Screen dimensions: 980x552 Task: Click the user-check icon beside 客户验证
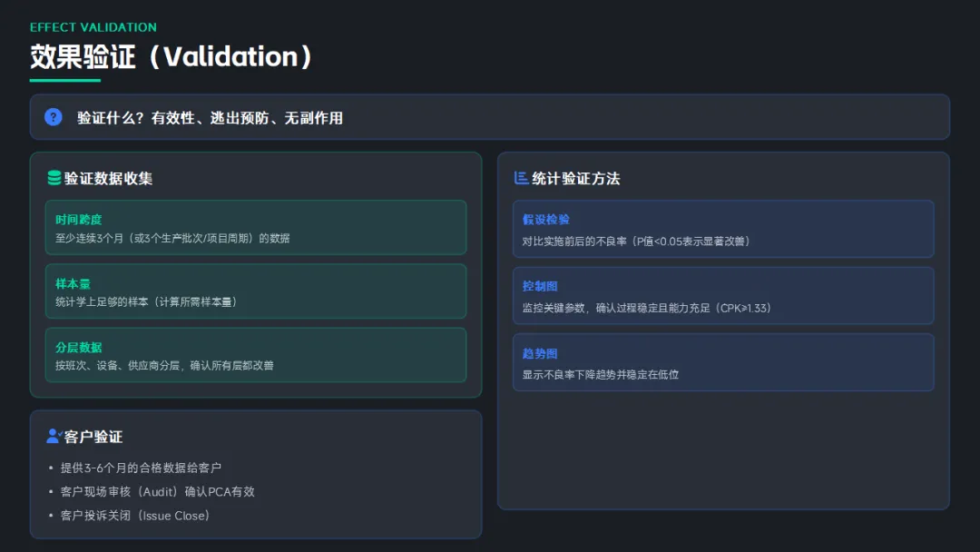pyautogui.click(x=54, y=437)
